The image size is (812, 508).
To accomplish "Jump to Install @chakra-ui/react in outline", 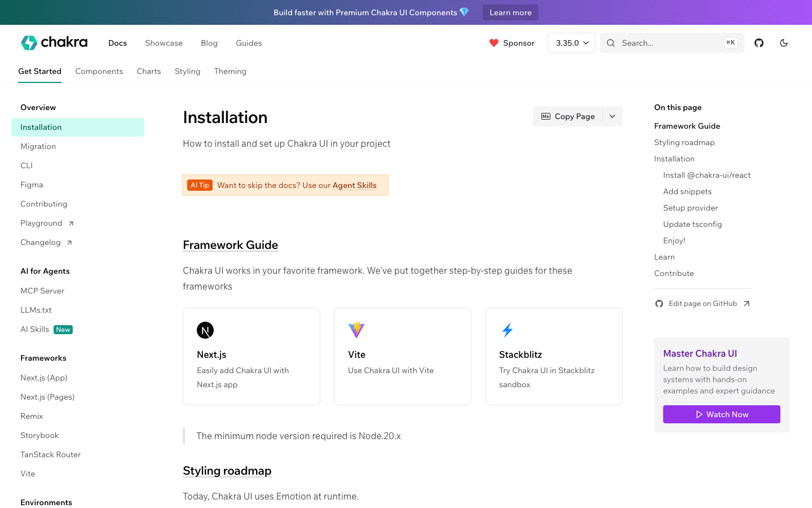I will pyautogui.click(x=707, y=175).
